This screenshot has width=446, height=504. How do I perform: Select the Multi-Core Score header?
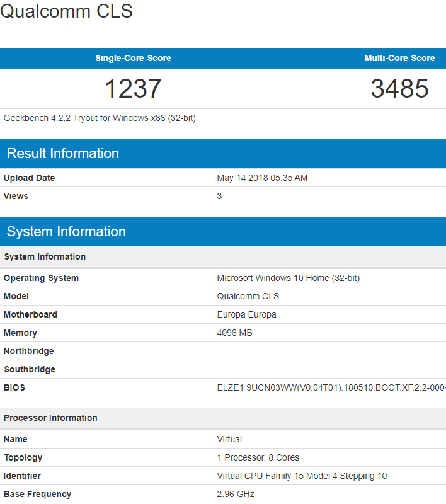click(x=399, y=58)
